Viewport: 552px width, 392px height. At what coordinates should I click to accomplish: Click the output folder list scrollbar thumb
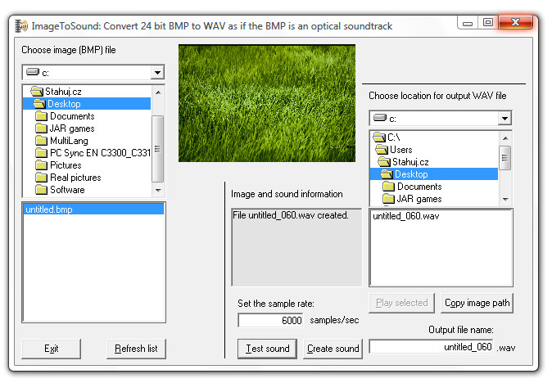[505, 157]
